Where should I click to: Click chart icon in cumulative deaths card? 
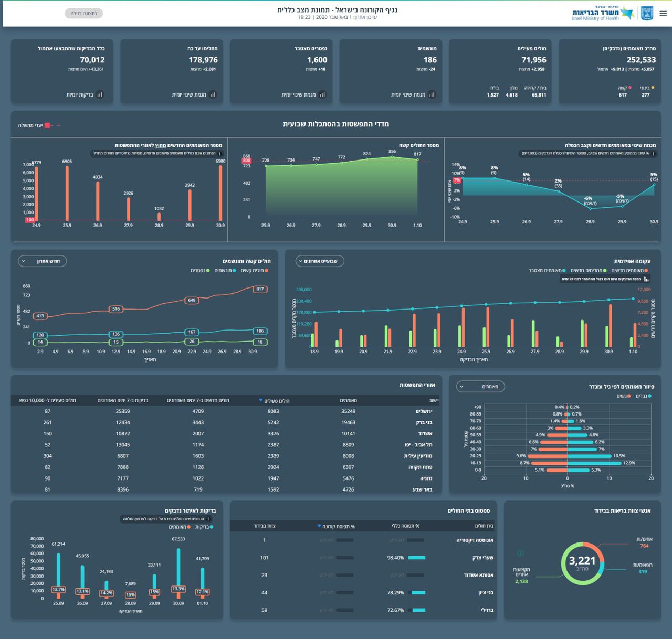pyautogui.click(x=322, y=94)
